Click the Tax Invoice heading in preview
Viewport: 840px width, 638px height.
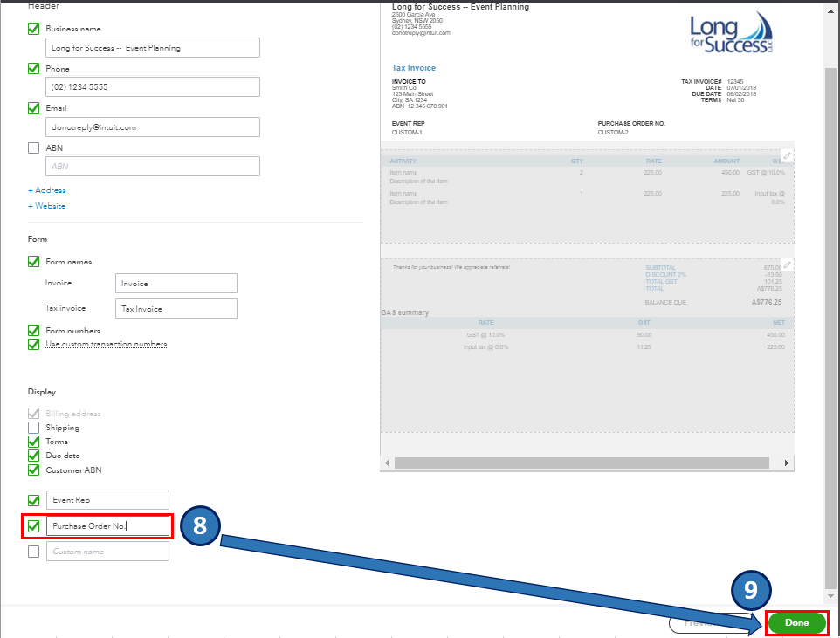click(x=414, y=68)
